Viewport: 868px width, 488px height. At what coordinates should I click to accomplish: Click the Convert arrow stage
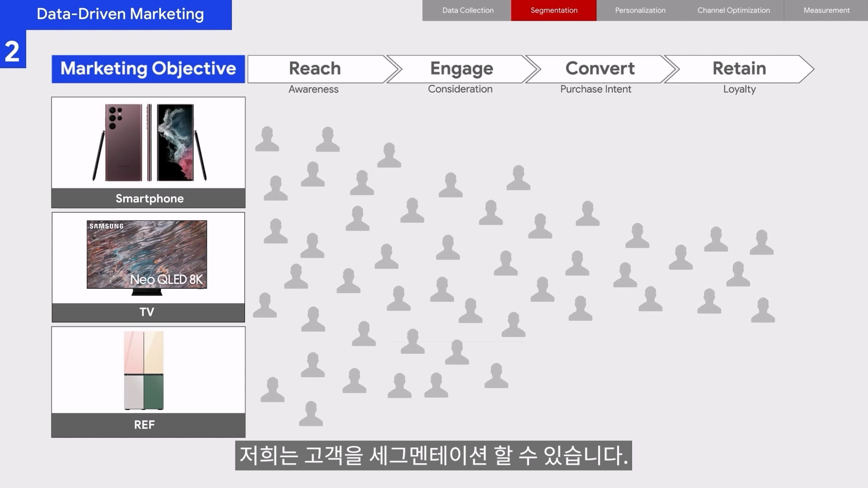point(600,69)
